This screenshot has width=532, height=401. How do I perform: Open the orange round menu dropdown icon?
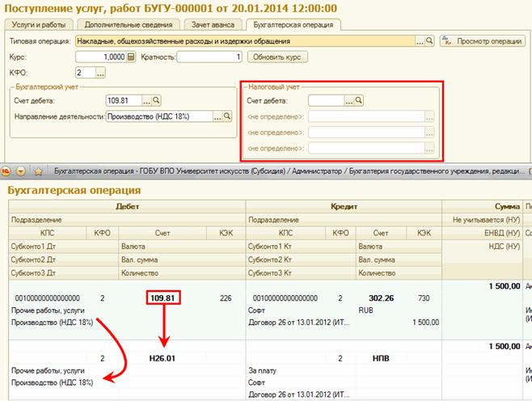tap(21, 171)
